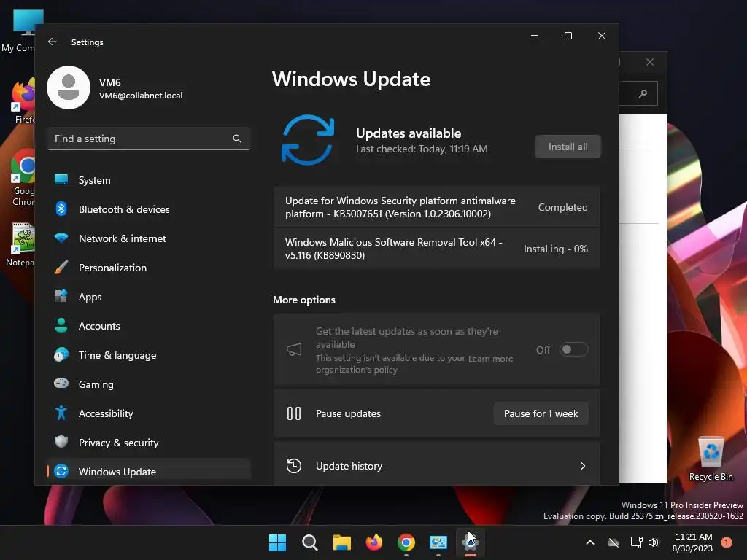The height and width of the screenshot is (560, 747).
Task: Click the network display icon in system tray
Action: (636, 542)
